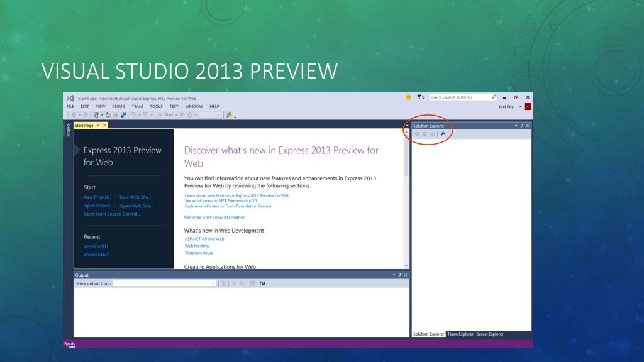Click the browser Refresh toolbar icon
The width and height of the screenshot is (644, 362).
pyautogui.click(x=190, y=115)
